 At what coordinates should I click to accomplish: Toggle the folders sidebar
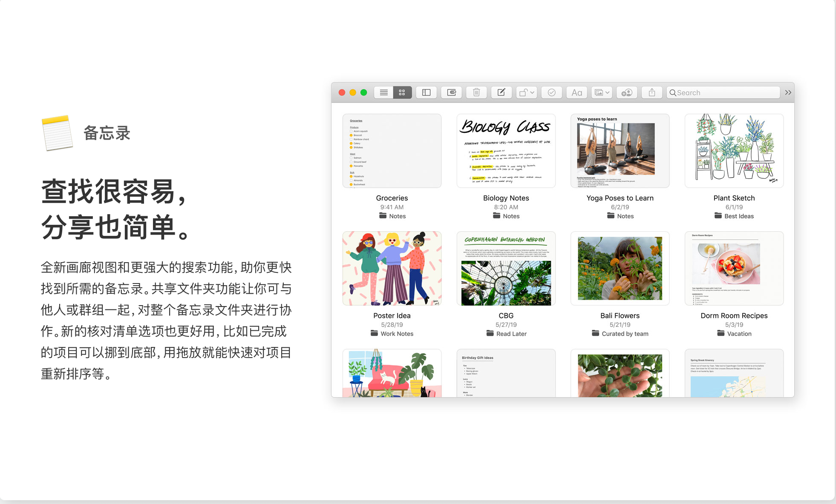click(x=426, y=92)
